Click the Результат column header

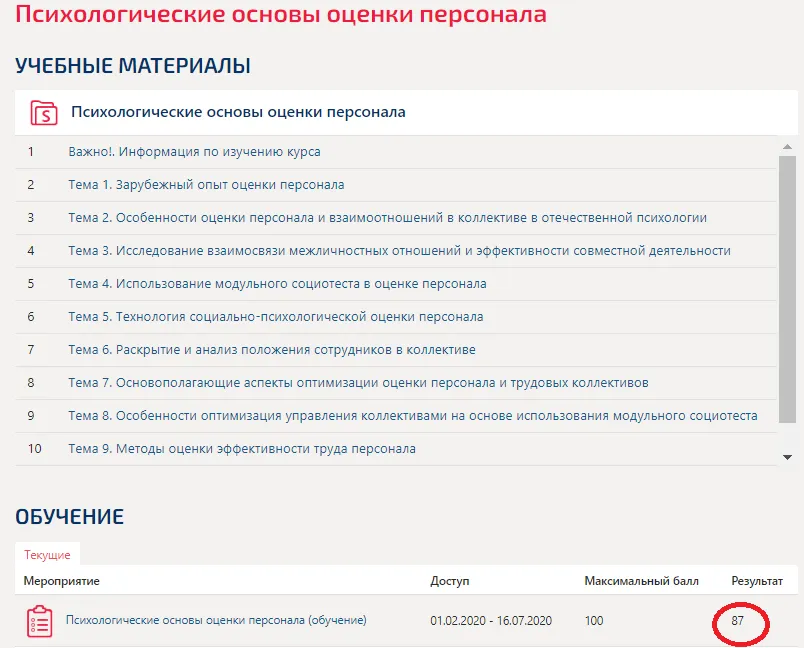[756, 581]
